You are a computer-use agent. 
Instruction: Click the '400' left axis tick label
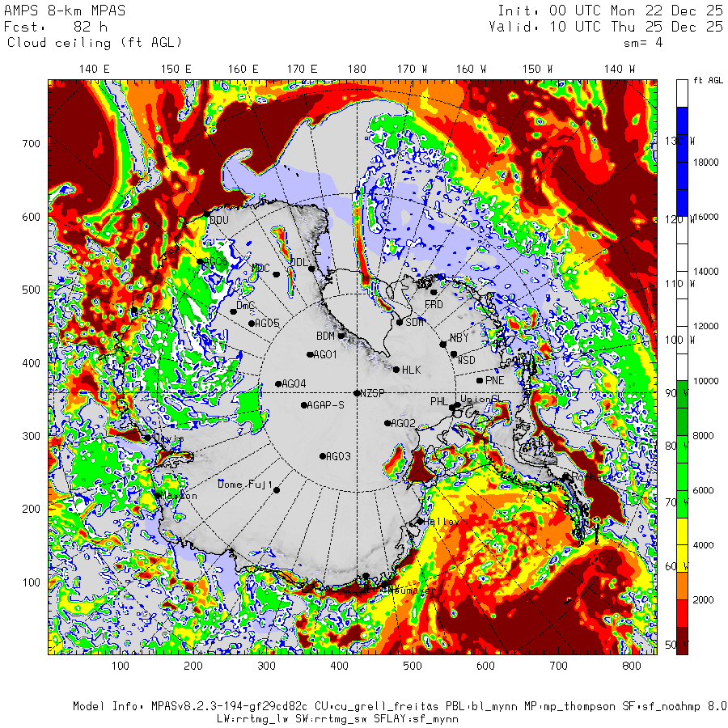point(31,363)
